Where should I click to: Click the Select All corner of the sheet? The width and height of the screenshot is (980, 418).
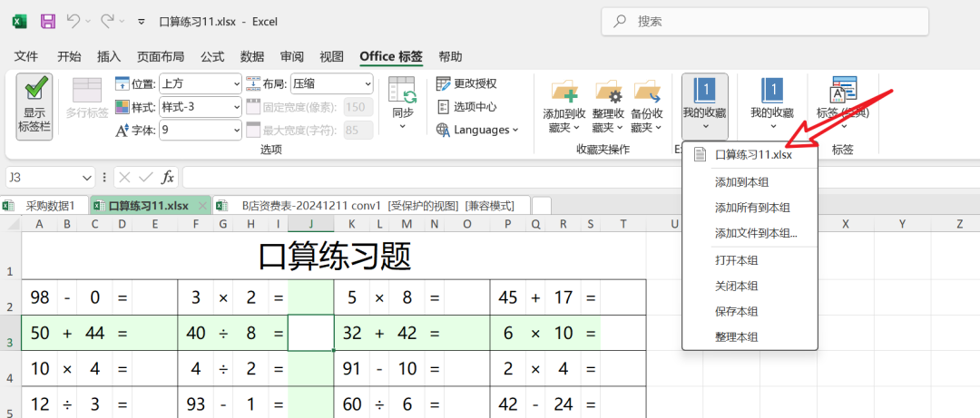pos(10,224)
